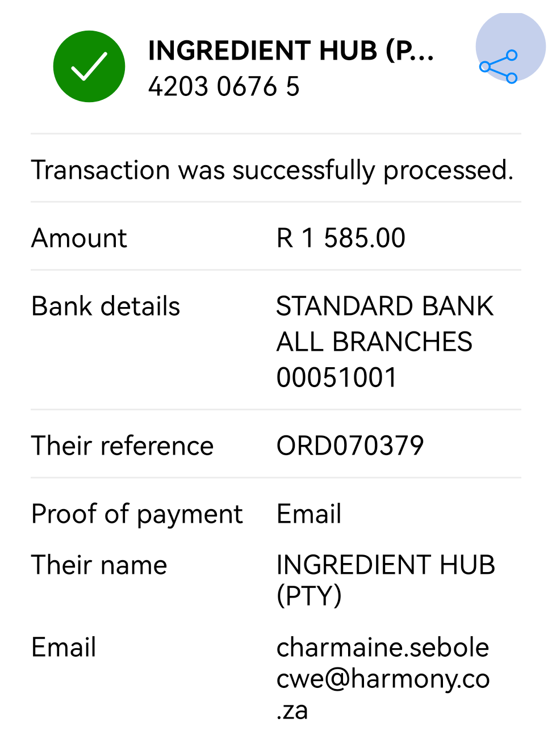Tap INGREDIENT HUB (PTY) name value

pos(386,580)
